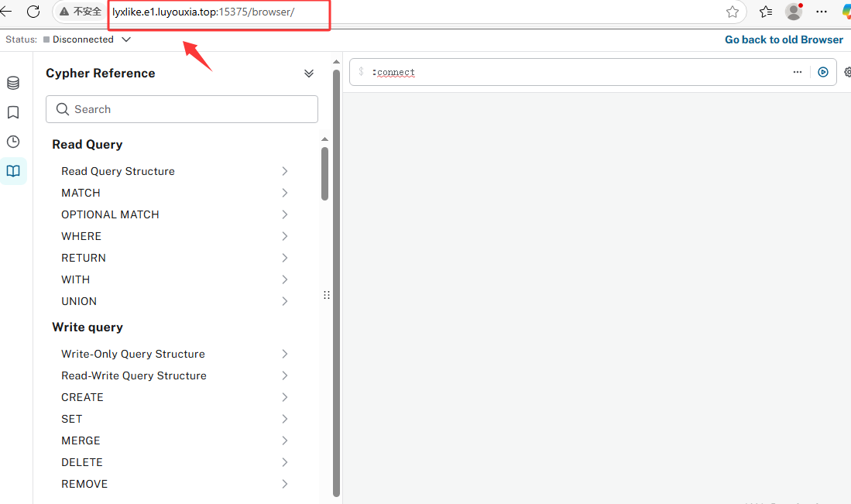The height and width of the screenshot is (504, 851).
Task: Expand the WITH reference entry
Action: pos(174,280)
